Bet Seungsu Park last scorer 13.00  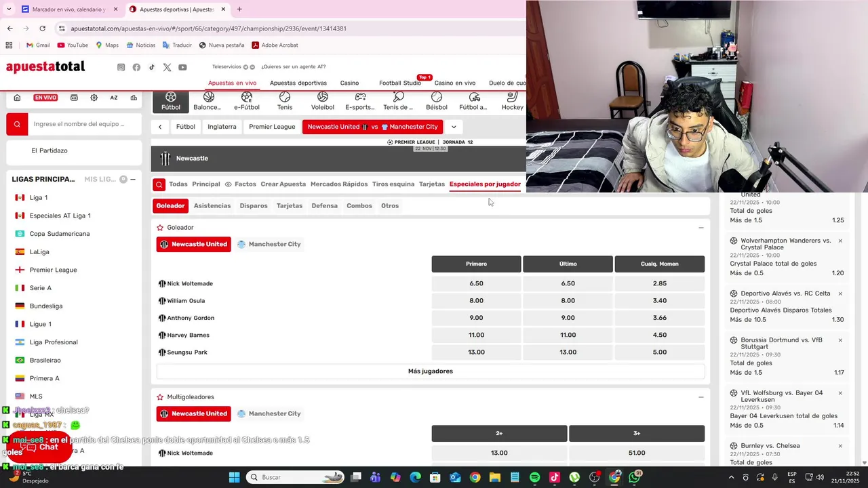568,352
